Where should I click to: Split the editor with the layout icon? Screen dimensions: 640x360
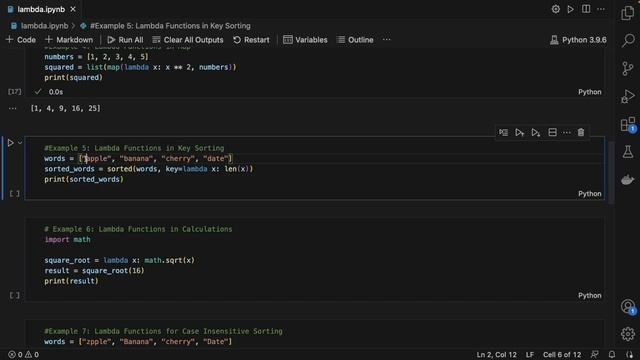586,9
